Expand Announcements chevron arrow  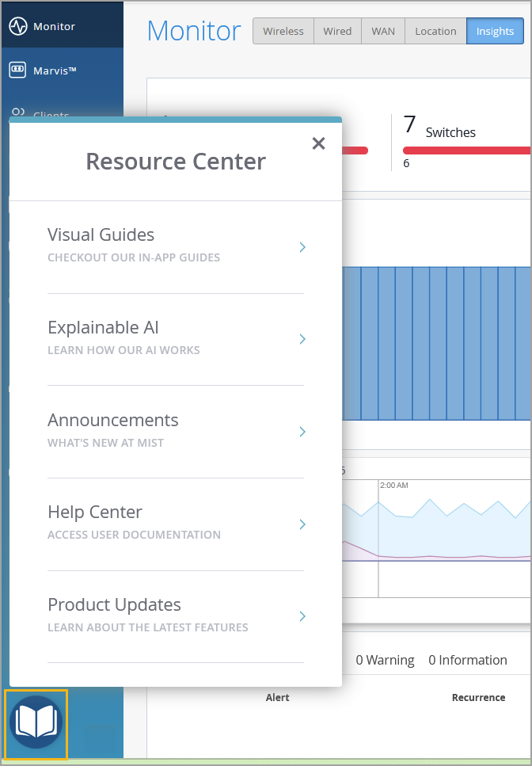pyautogui.click(x=302, y=432)
